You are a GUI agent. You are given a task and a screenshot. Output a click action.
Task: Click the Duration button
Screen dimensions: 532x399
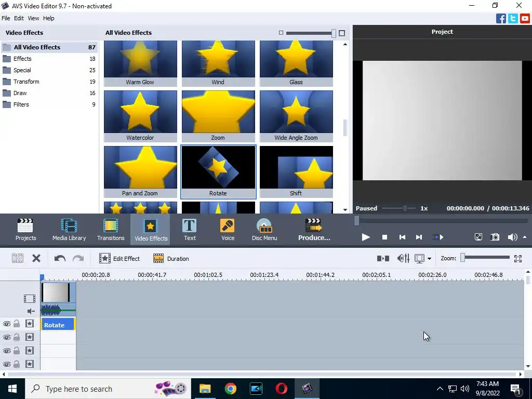click(x=171, y=259)
